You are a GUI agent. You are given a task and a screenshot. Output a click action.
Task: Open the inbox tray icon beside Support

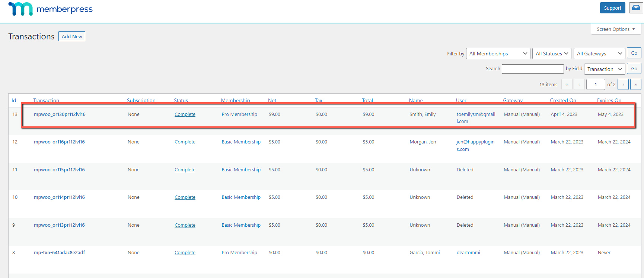point(636,8)
